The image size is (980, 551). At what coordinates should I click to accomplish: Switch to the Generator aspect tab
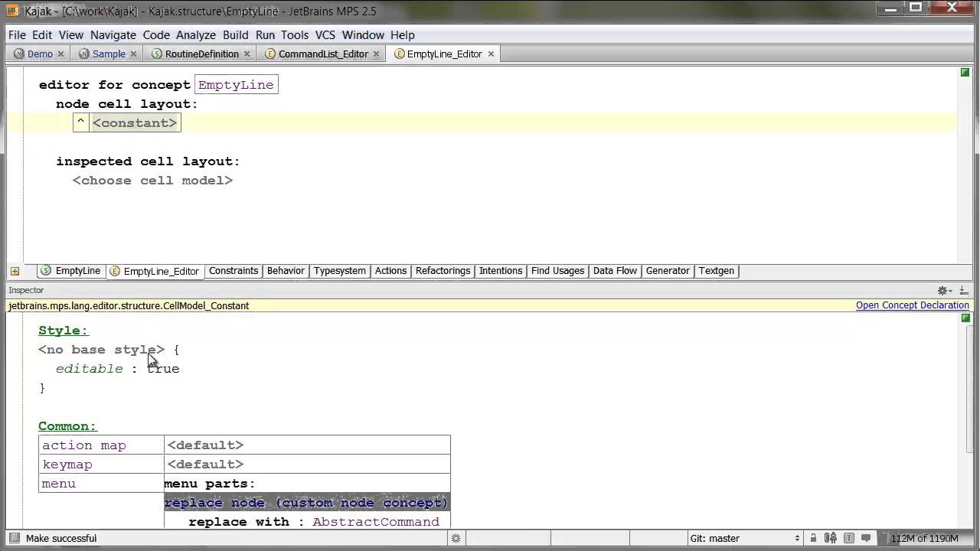[668, 271]
